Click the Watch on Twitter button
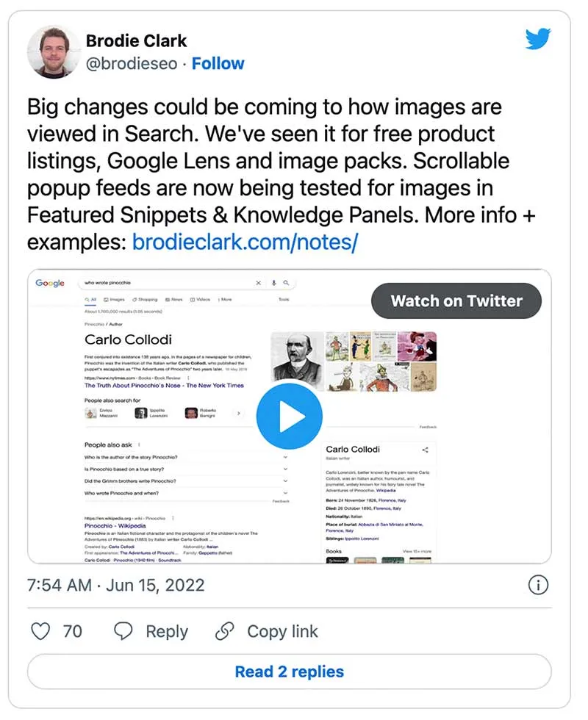 (456, 300)
